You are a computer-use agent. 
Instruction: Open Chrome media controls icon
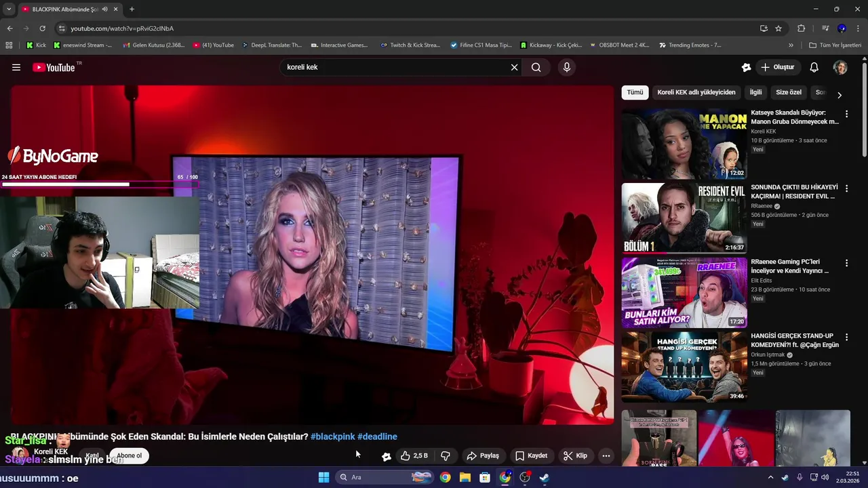tap(825, 28)
